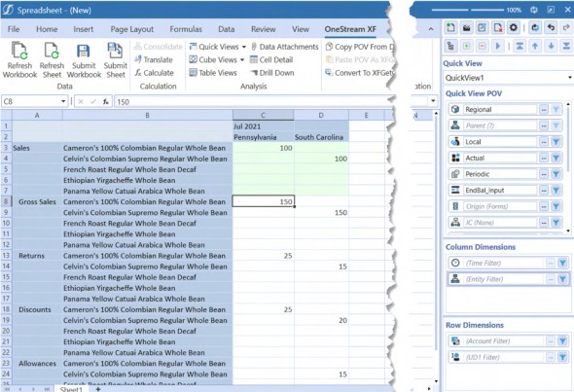The height and width of the screenshot is (392, 574).
Task: Toggle the filter icon beside Account Filter
Action: 562,341
